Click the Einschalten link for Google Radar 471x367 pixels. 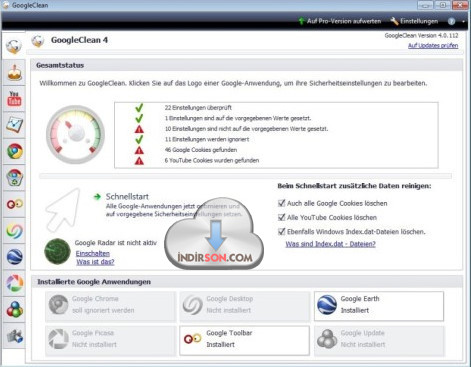tap(93, 253)
